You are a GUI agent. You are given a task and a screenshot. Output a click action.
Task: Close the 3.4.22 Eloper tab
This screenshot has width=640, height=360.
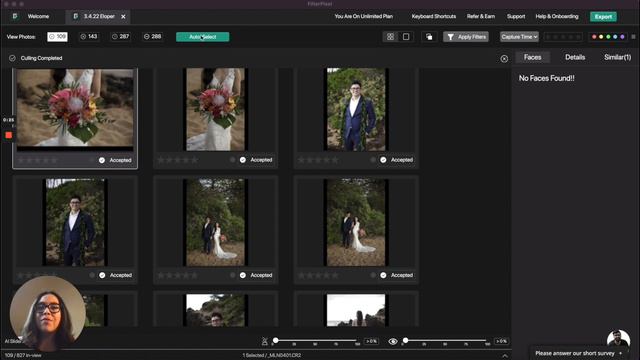tap(123, 17)
